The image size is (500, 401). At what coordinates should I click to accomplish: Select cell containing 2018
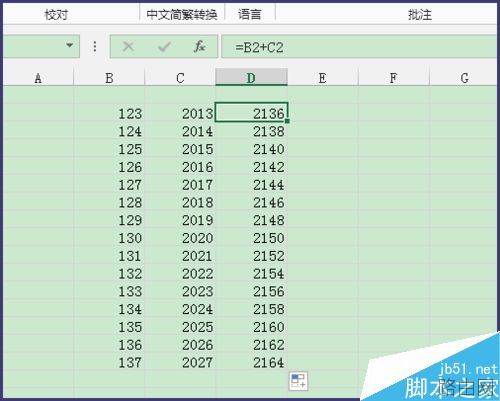[x=180, y=202]
